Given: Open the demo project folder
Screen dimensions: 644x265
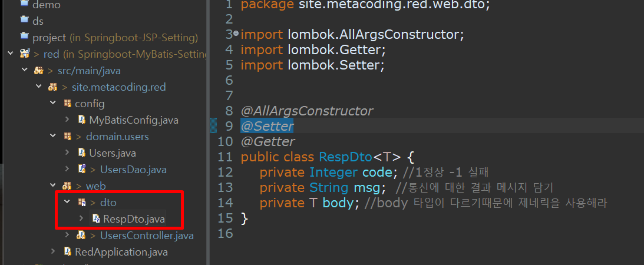Looking at the screenshot, I should point(47,5).
